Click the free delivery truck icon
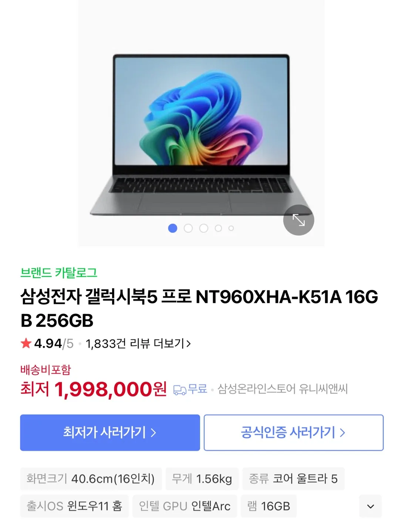Image resolution: width=402 pixels, height=532 pixels. pos(180,390)
